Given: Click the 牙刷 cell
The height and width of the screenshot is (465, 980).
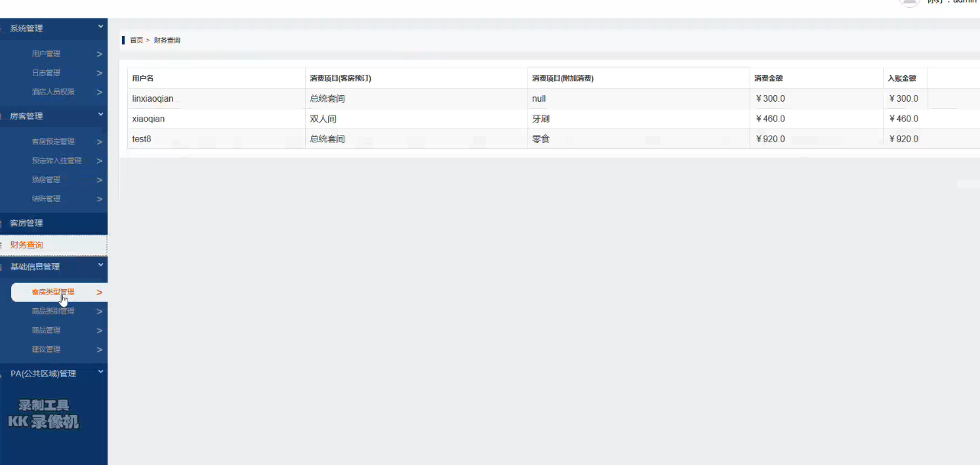Looking at the screenshot, I should (x=541, y=119).
